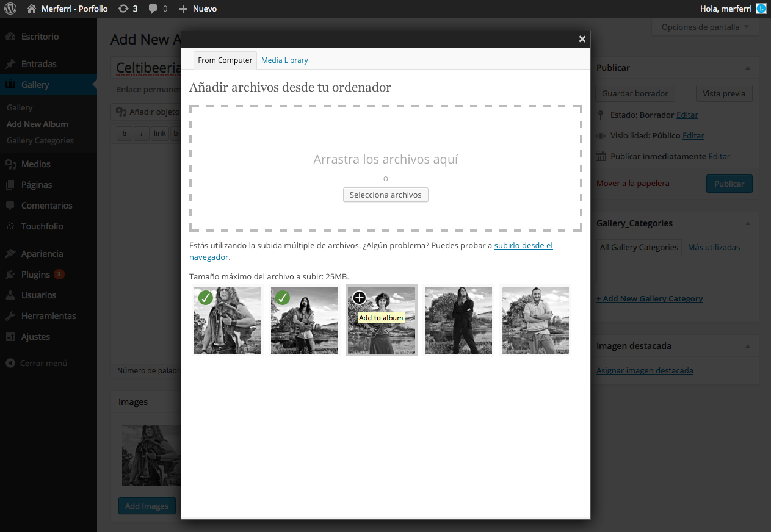
Task: Click the Usuarios person icon
Action: (10, 295)
